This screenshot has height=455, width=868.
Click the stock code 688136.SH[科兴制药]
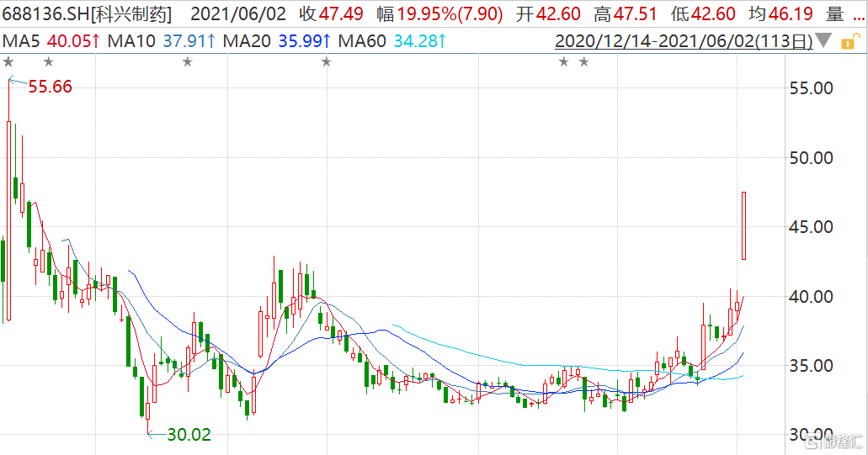coord(87,13)
